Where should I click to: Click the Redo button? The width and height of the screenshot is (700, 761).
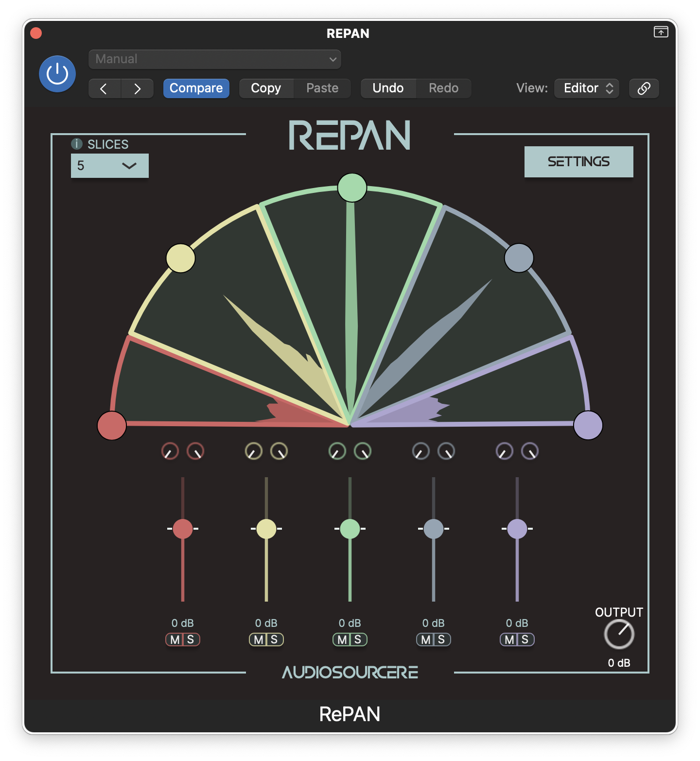click(x=443, y=88)
